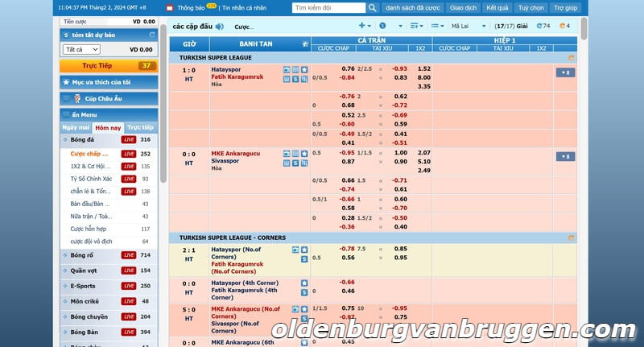Open Mục ưa thích của tôi
This screenshot has width=644, height=347.
pos(109,82)
